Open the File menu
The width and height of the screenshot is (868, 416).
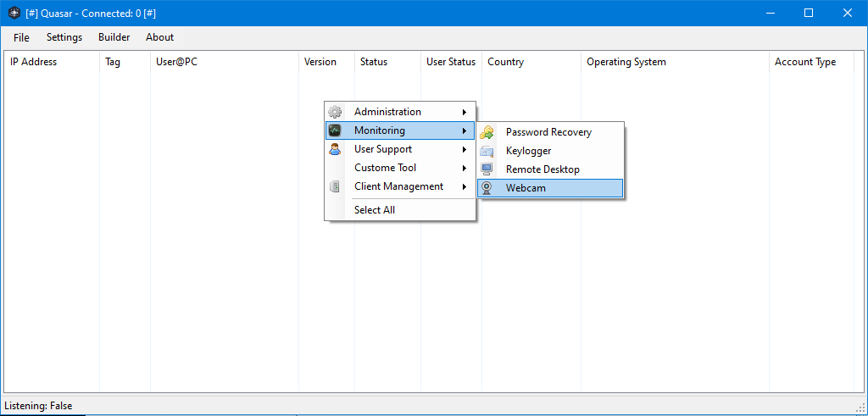click(21, 37)
